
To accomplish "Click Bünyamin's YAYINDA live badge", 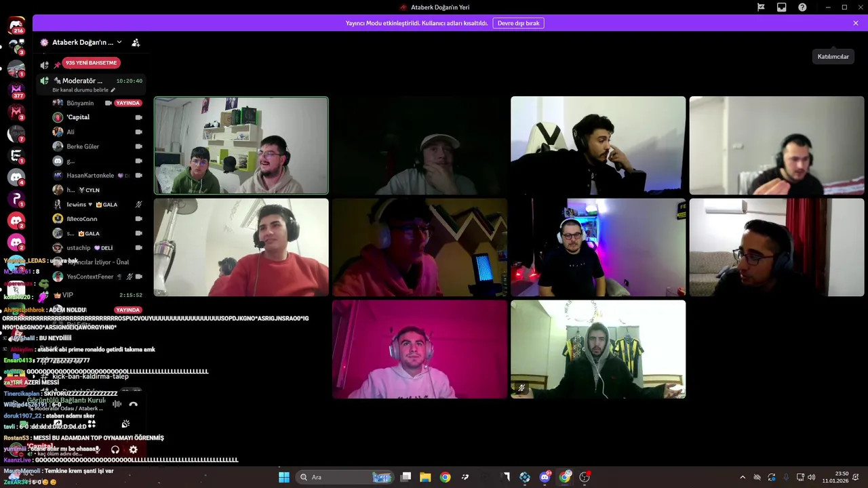I will coord(127,103).
